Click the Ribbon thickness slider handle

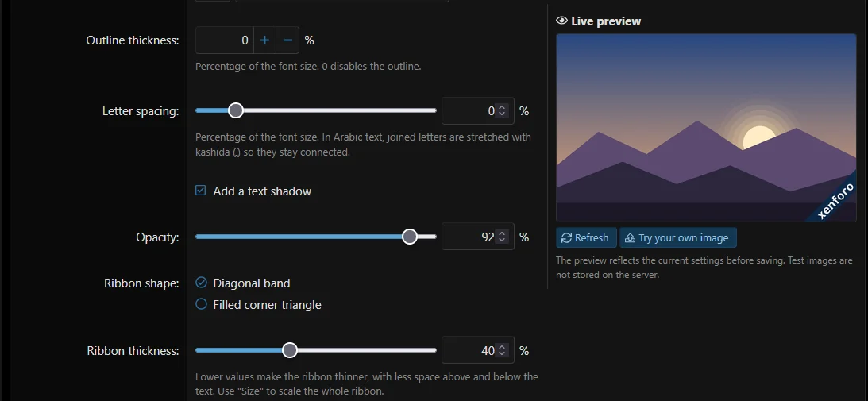(290, 350)
